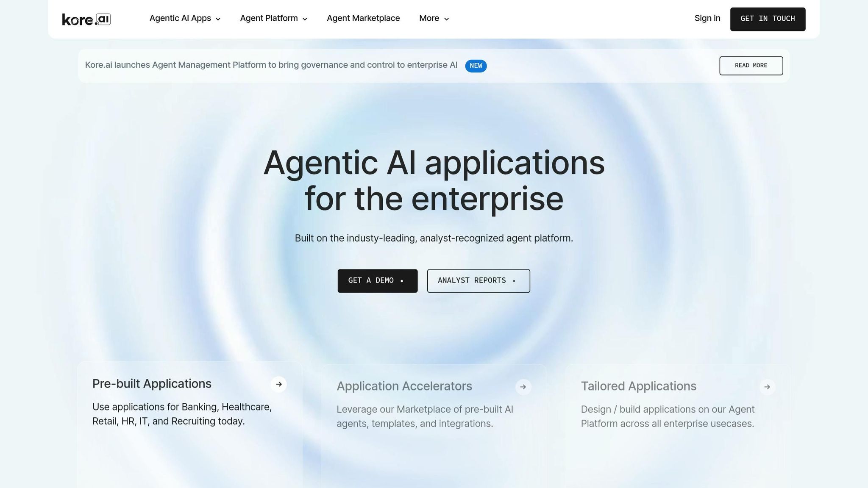Viewport: 868px width, 488px height.
Task: Click Sign in link
Action: coord(707,18)
